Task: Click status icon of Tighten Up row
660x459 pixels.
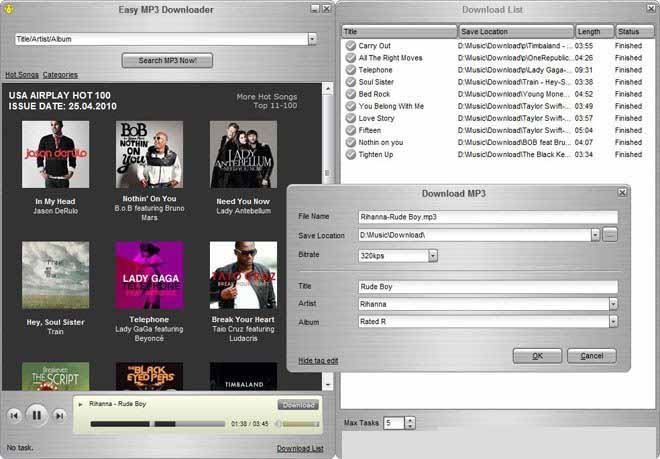Action: [x=351, y=155]
